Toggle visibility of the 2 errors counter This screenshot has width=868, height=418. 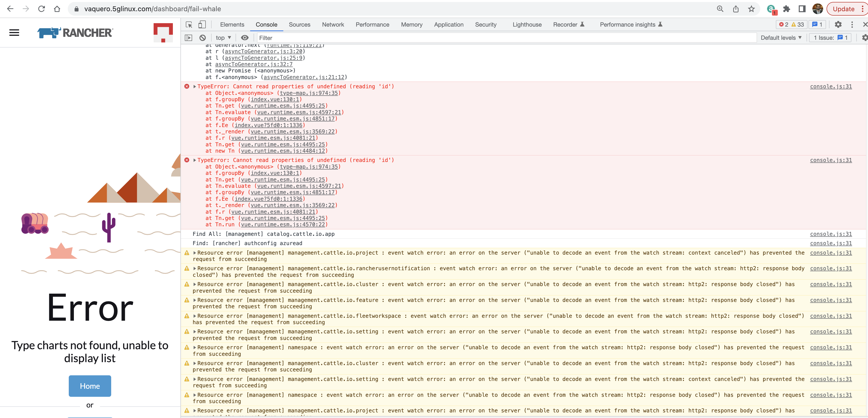(784, 24)
